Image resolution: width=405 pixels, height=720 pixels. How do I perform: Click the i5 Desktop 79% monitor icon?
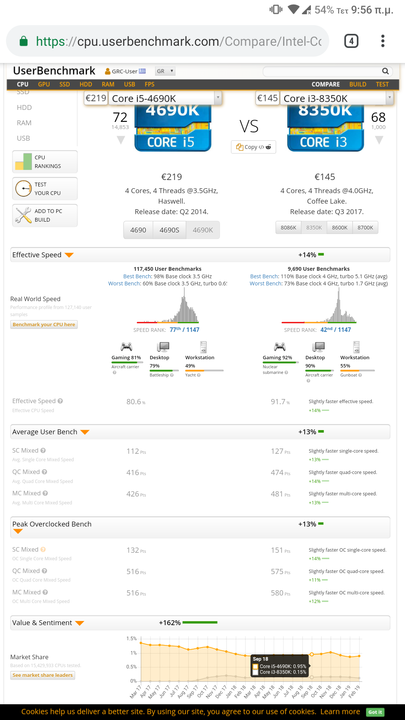point(163,347)
